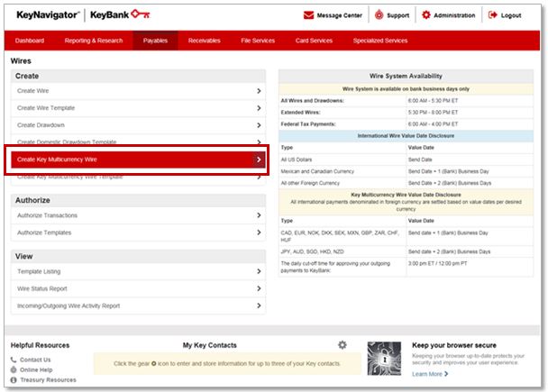The height and width of the screenshot is (392, 548).
Task: Click the Authorize Transactions chevron
Action: coord(259,215)
